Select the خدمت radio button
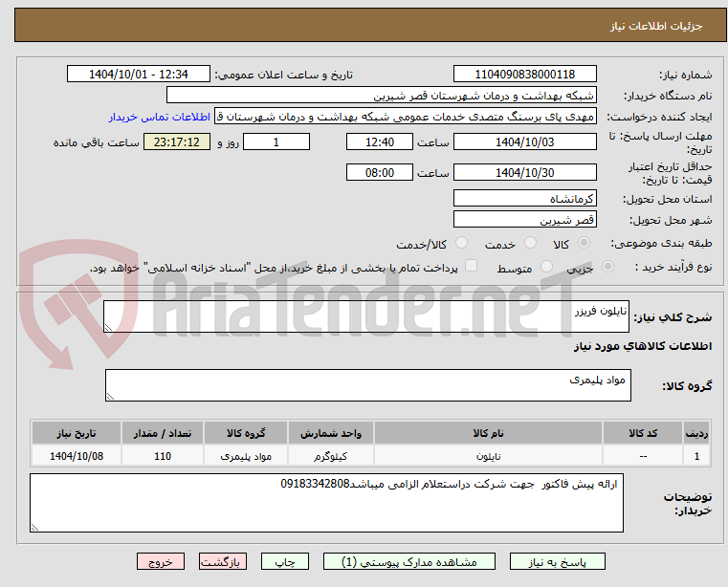728x587 pixels. click(x=530, y=243)
